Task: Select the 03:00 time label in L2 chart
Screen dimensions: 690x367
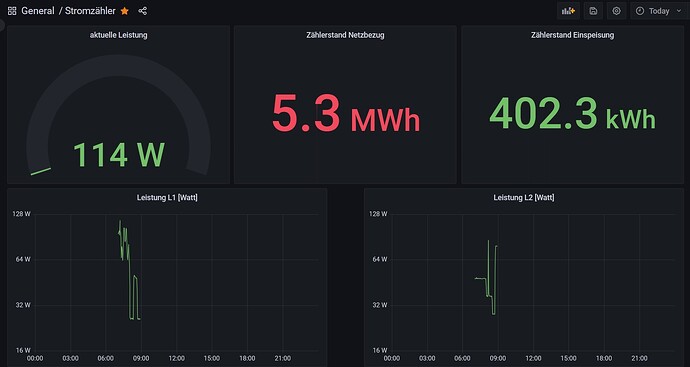Action: [427, 359]
